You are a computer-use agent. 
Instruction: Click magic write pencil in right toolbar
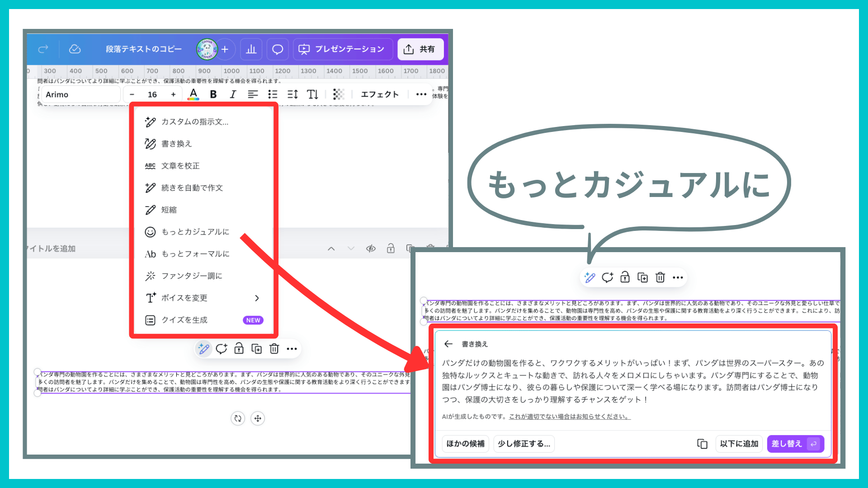click(590, 277)
